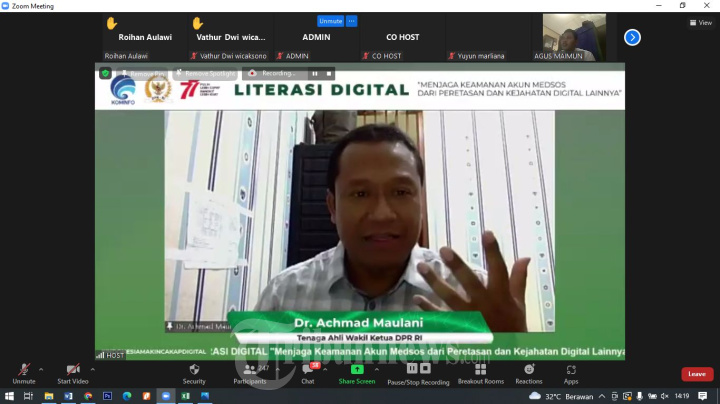Open the View layout menu
This screenshot has width=720, height=404.
701,22
